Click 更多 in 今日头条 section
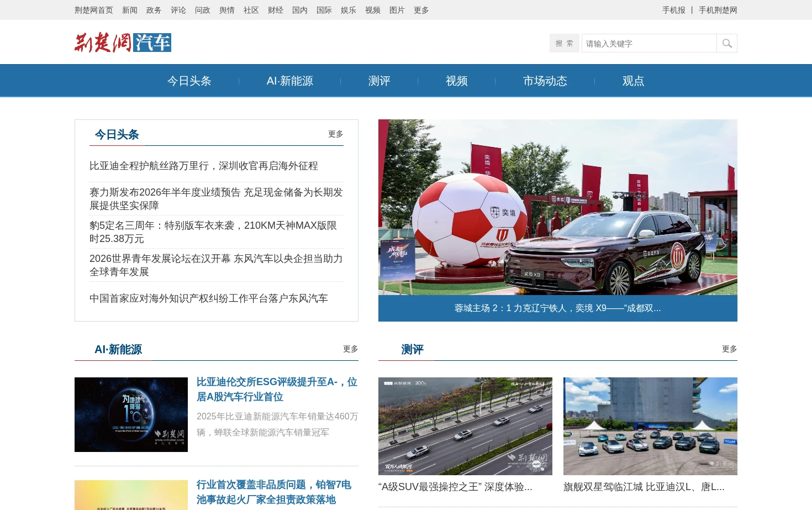Screen dimensions: 812x510 pos(336,134)
